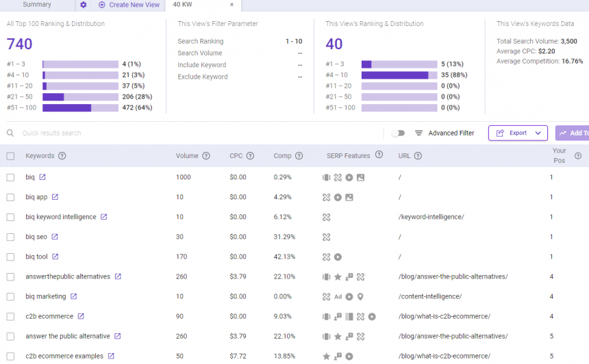Close the 40 KW tab
This screenshot has height=364, width=589.
(231, 5)
